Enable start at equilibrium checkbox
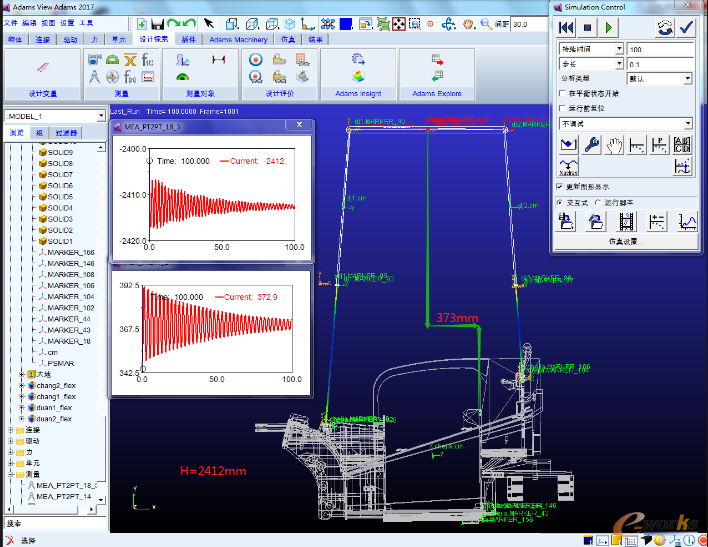Viewport: 708px width, 547px height. [x=562, y=94]
